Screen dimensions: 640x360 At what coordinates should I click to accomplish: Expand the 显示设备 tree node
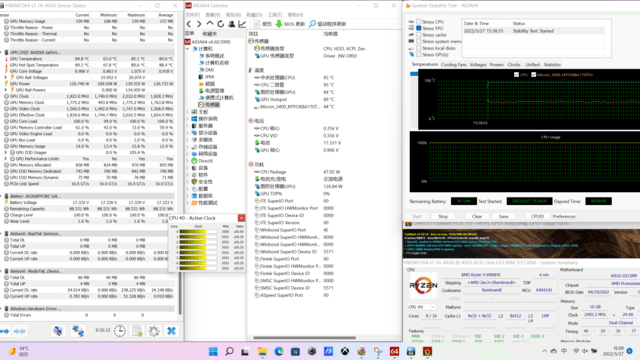click(188, 133)
